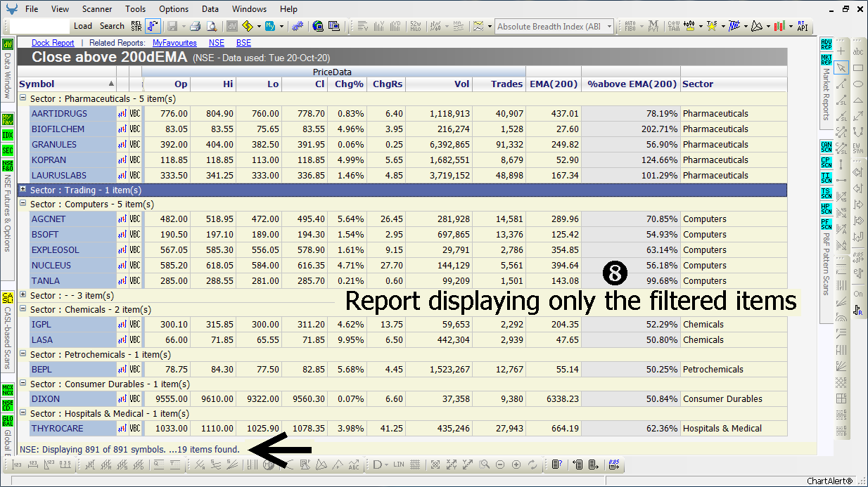
Task: Collapse the Hospitals & Medical sector group
Action: point(23,414)
